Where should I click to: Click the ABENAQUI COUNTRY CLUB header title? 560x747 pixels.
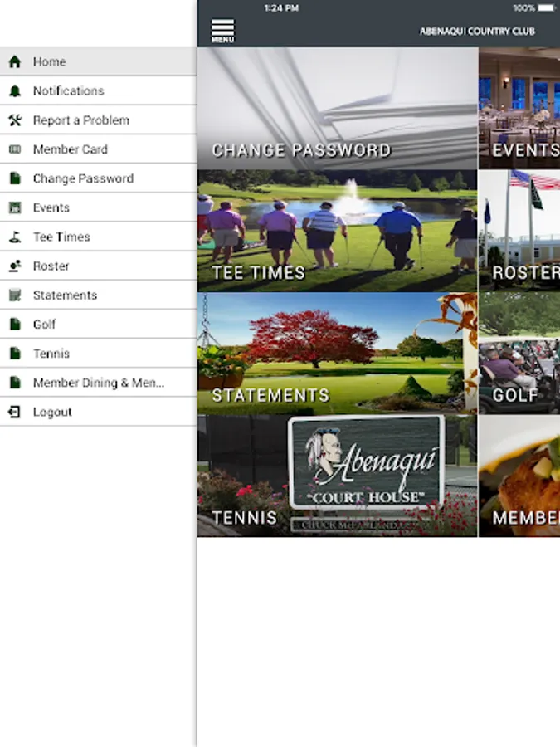(477, 32)
